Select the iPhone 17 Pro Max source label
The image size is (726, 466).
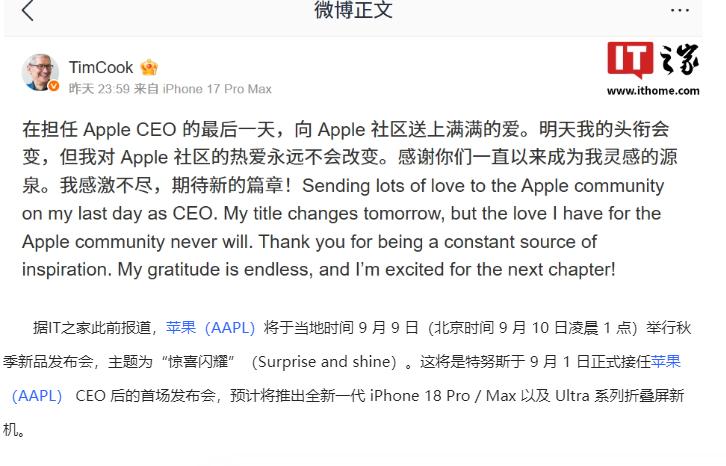pyautogui.click(x=217, y=88)
